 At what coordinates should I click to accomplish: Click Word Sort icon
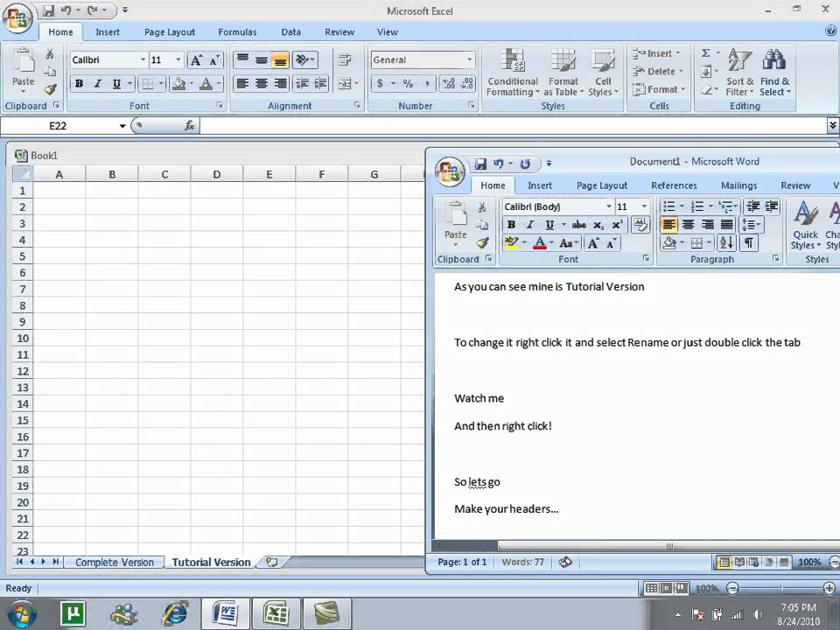(x=726, y=243)
